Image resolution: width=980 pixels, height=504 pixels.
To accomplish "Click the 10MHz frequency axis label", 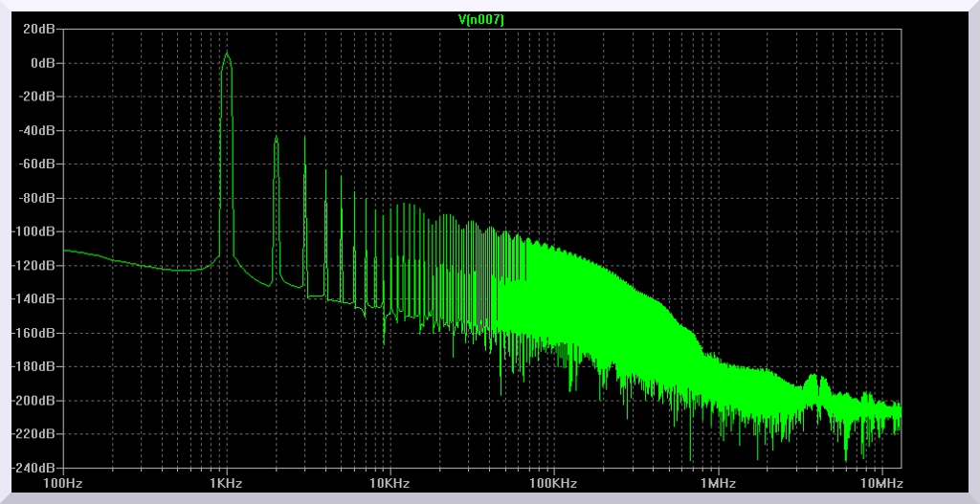I will (x=880, y=484).
